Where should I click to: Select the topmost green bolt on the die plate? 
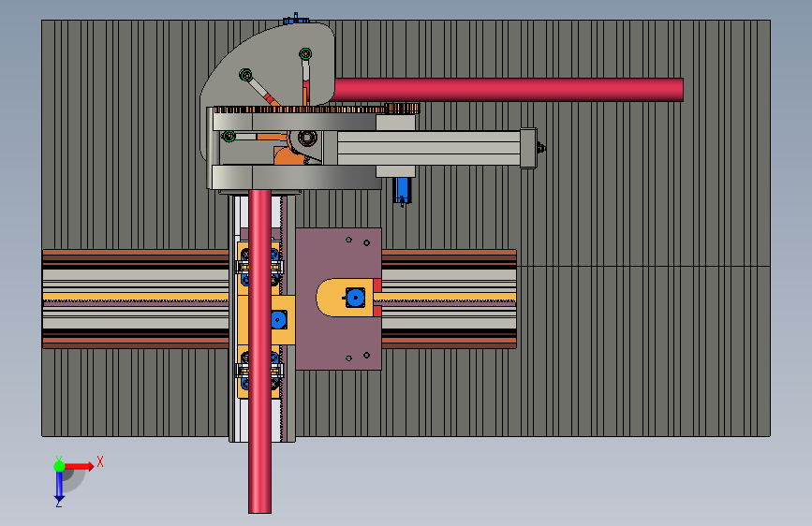click(305, 53)
